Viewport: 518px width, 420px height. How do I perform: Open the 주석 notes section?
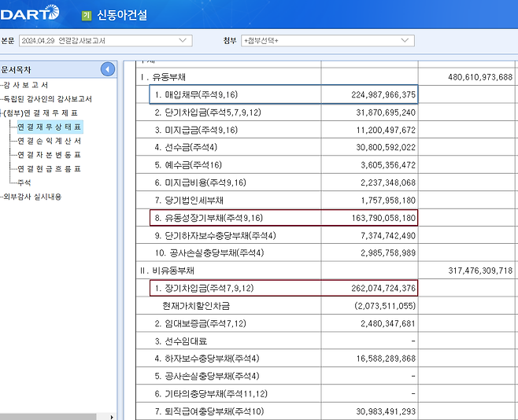(x=24, y=182)
